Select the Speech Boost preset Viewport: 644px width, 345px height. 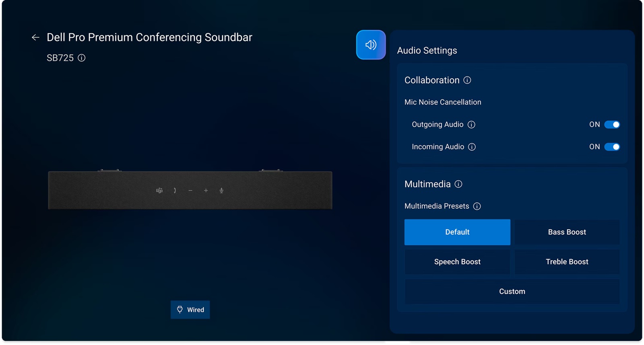pyautogui.click(x=457, y=262)
